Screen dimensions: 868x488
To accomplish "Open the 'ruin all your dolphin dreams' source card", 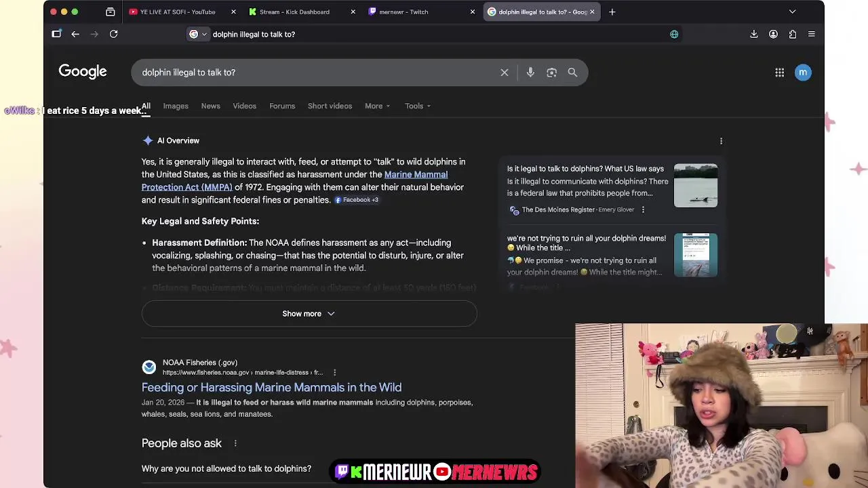I will (587, 243).
